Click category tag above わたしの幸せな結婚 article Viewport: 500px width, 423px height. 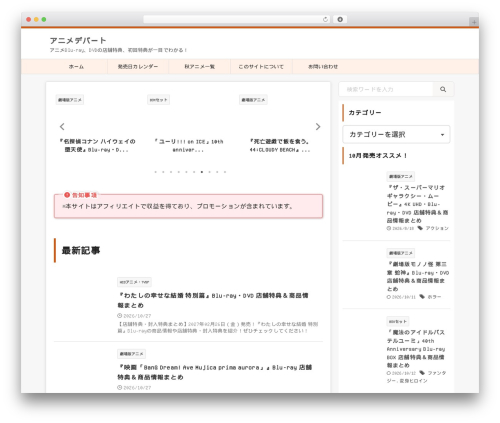click(134, 282)
